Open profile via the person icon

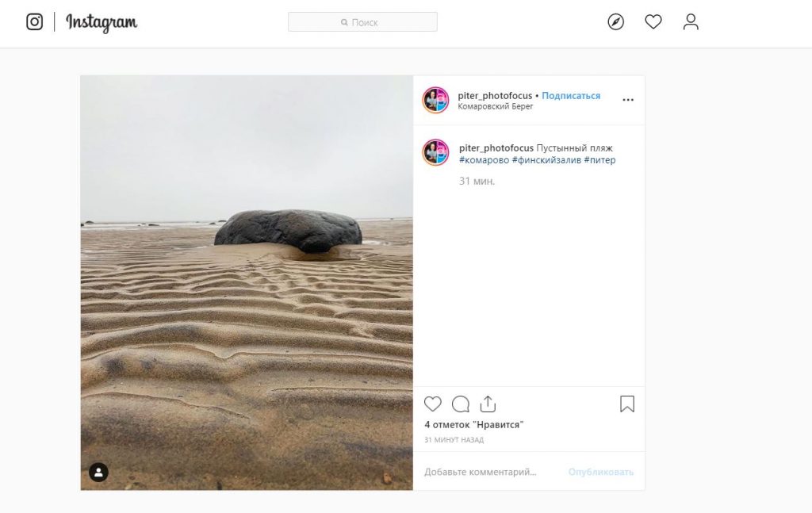point(691,21)
